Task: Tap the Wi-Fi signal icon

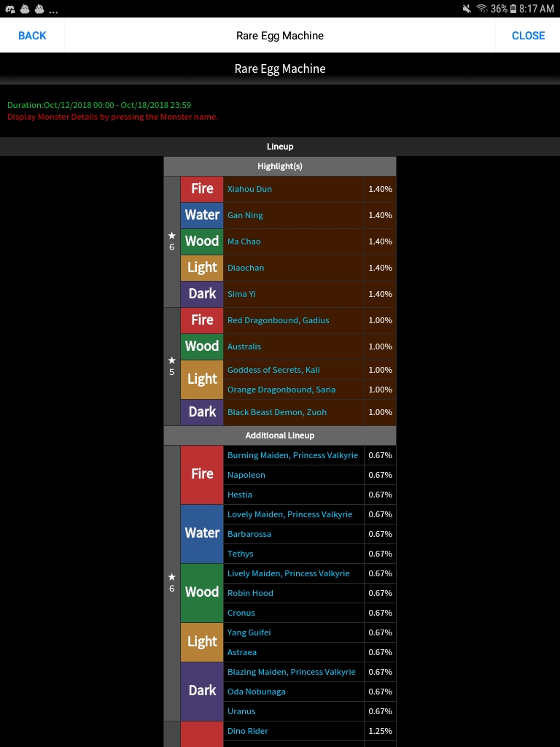Action: [482, 9]
